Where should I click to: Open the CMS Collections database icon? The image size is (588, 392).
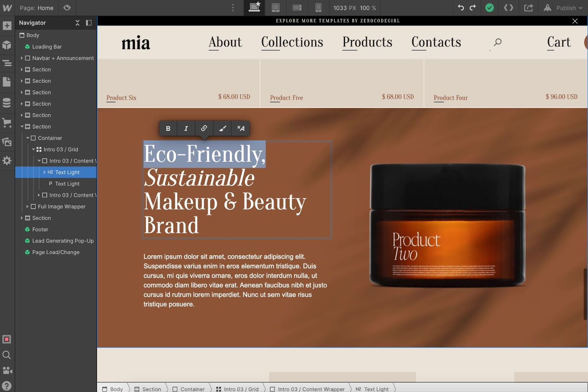[7, 103]
